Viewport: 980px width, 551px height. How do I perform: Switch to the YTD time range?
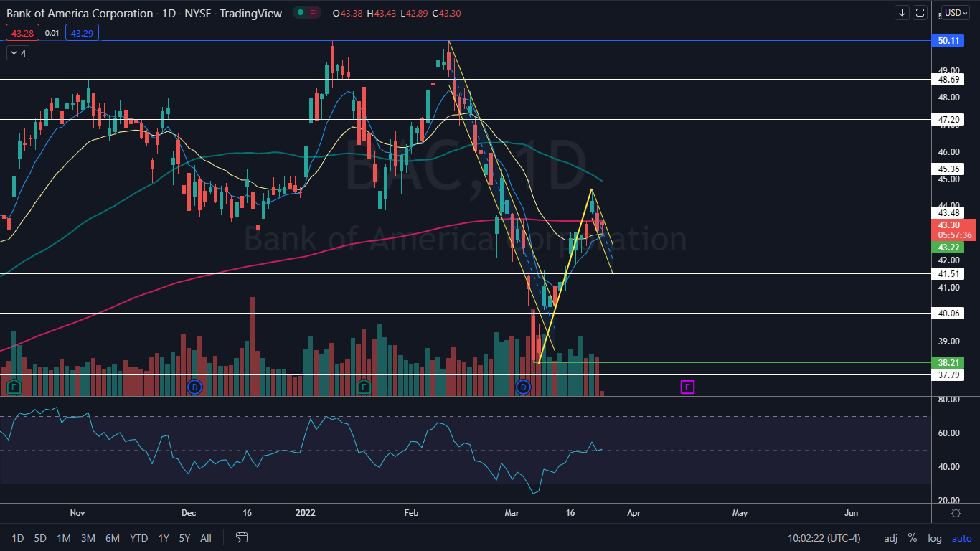click(138, 538)
